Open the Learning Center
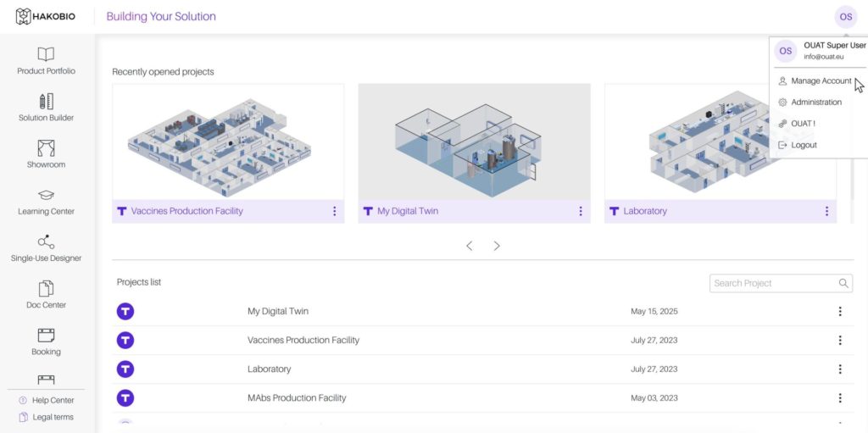Screen dimensions: 868x433 46,202
